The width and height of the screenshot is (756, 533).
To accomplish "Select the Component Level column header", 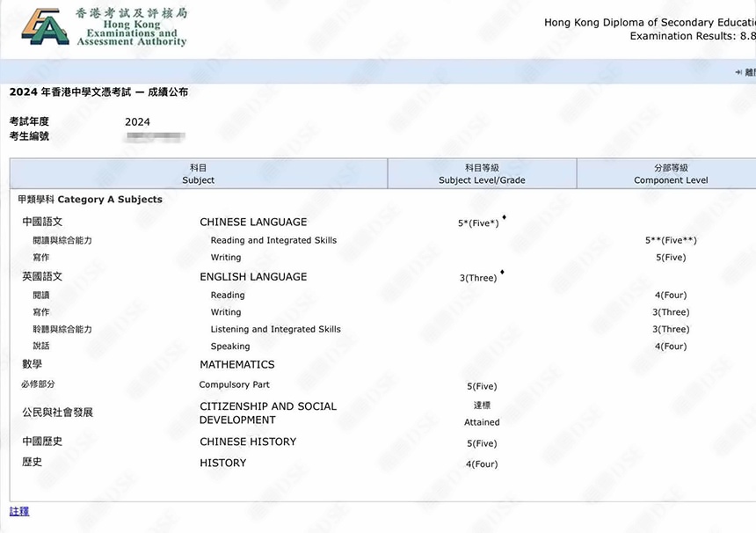I will [670, 173].
